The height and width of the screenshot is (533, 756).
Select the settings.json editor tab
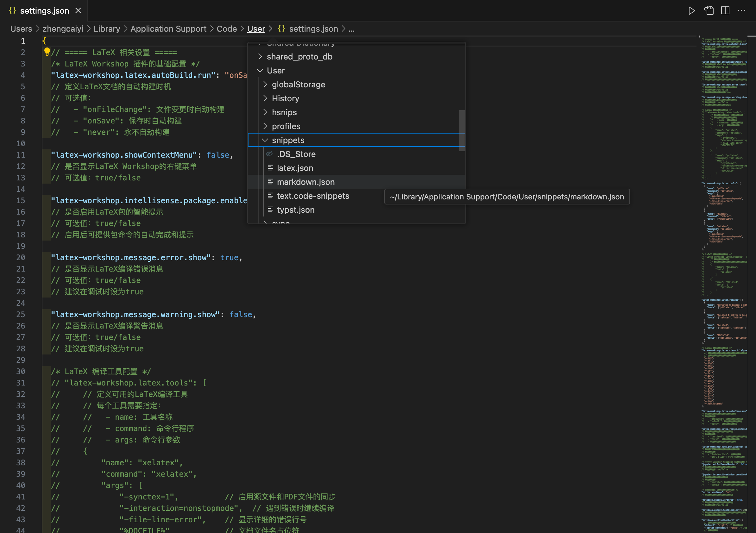(44, 10)
